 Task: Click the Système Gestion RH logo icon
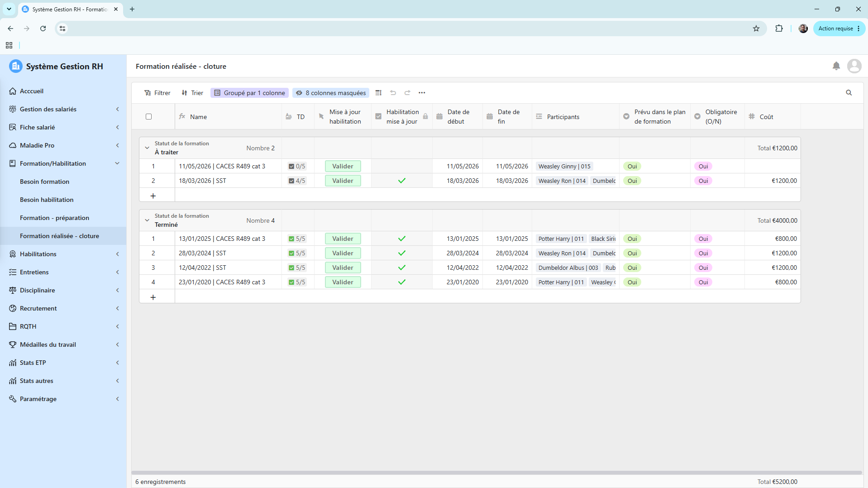(x=16, y=66)
